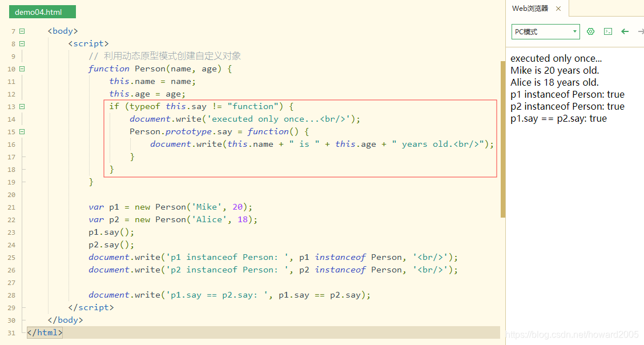The height and width of the screenshot is (345, 644).
Task: Click the 'this.name = name;' line
Action: (x=152, y=81)
